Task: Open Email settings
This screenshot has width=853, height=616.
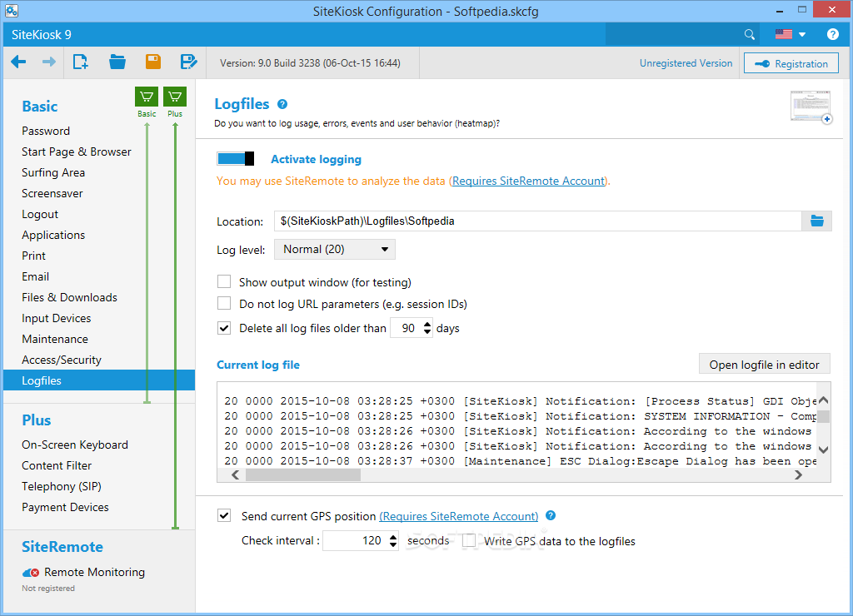Action: tap(35, 276)
